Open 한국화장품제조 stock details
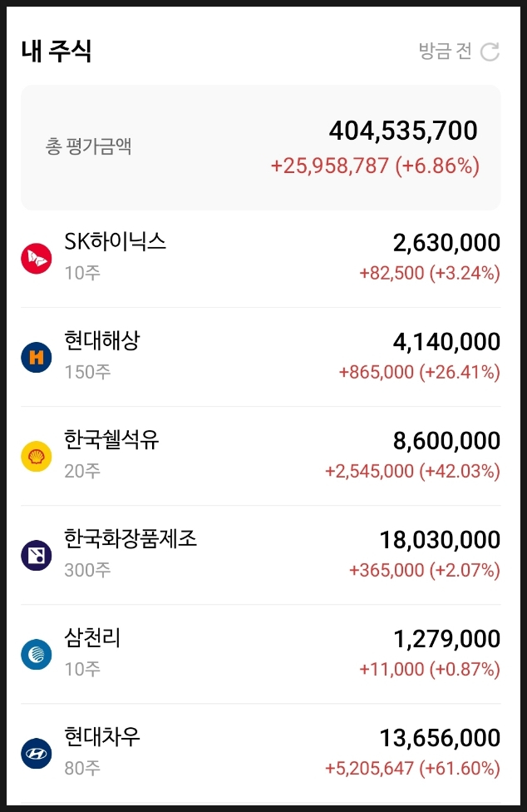527x812 pixels. click(x=131, y=538)
